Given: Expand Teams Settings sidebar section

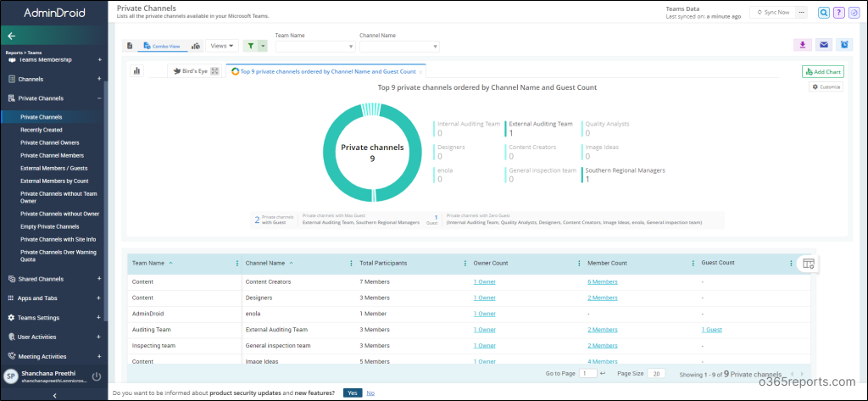Looking at the screenshot, I should (99, 318).
